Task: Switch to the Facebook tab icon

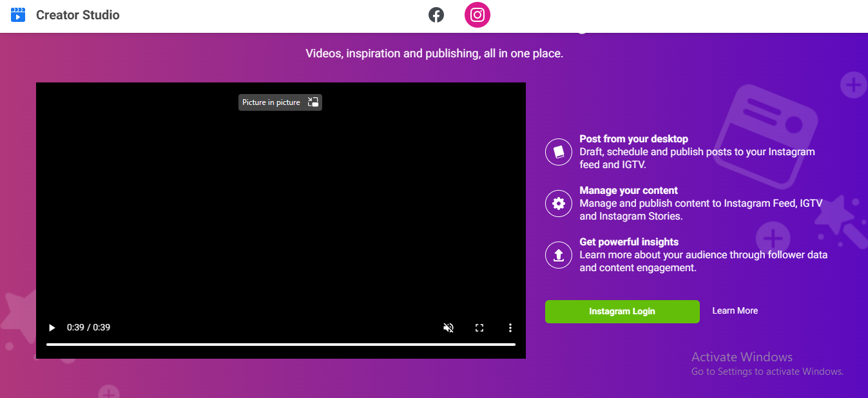Action: (436, 15)
